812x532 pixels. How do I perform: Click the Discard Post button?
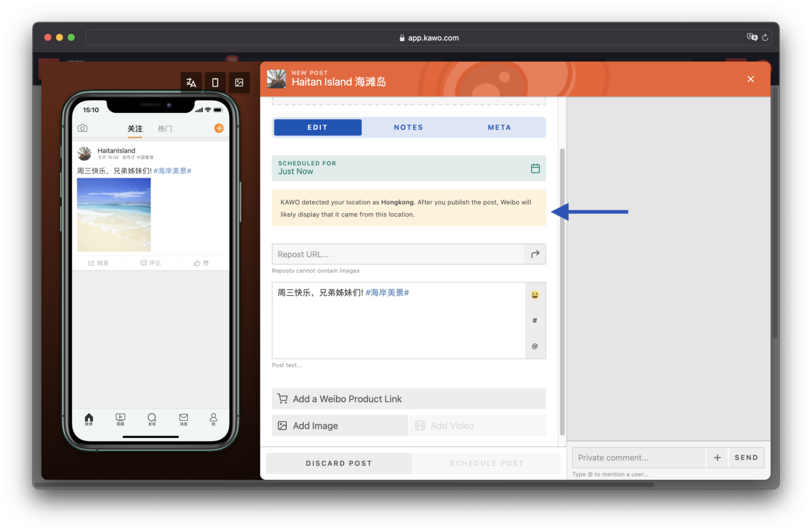tap(339, 463)
